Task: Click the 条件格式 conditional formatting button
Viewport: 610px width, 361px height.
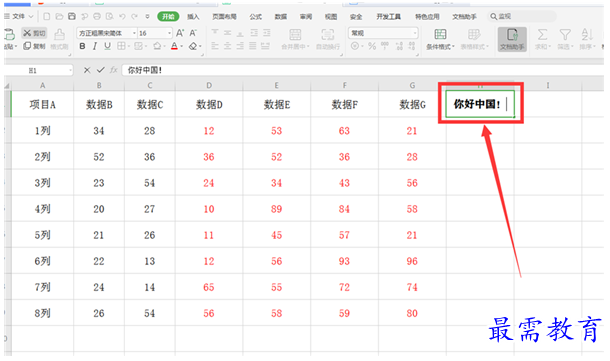Action: (440, 39)
